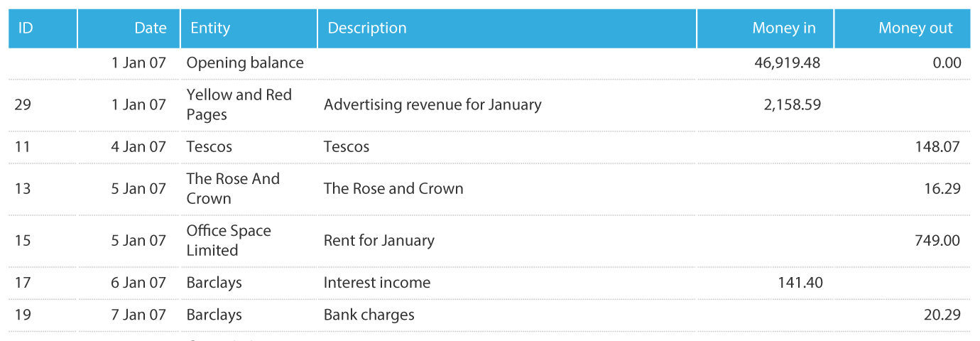
Task: Click the Interest income description
Action: (x=377, y=282)
